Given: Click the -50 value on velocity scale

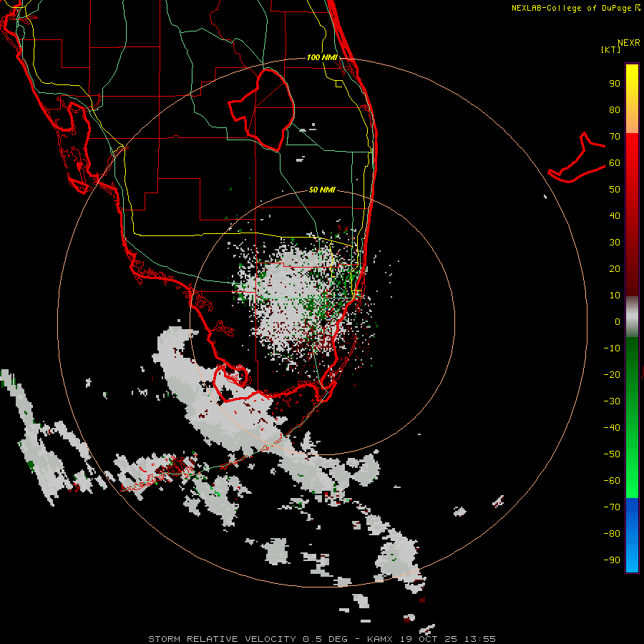Looking at the screenshot, I should pos(612,454).
